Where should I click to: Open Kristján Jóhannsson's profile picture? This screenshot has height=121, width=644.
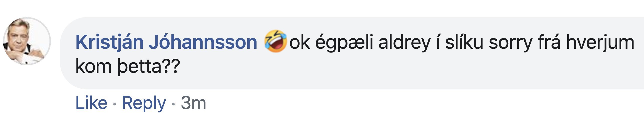tap(27, 41)
